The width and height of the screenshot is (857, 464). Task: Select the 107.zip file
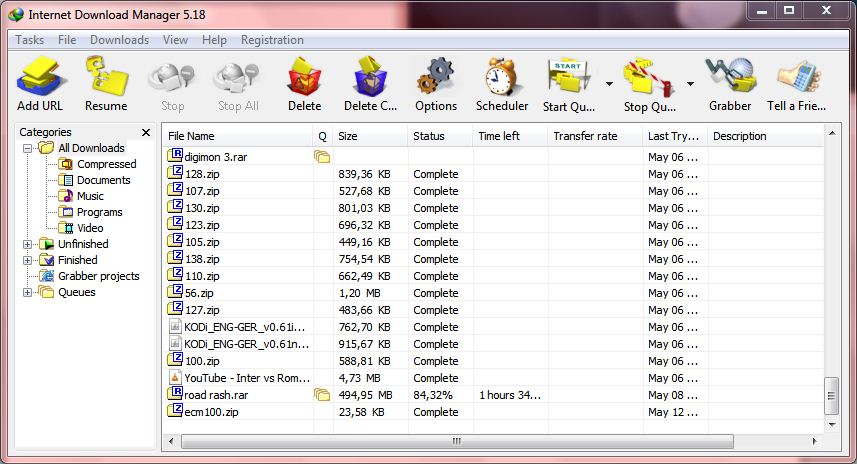click(202, 191)
